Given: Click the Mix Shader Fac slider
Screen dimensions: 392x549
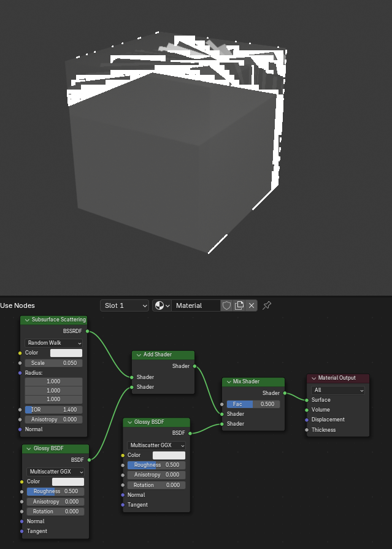Looking at the screenshot, I should point(253,404).
